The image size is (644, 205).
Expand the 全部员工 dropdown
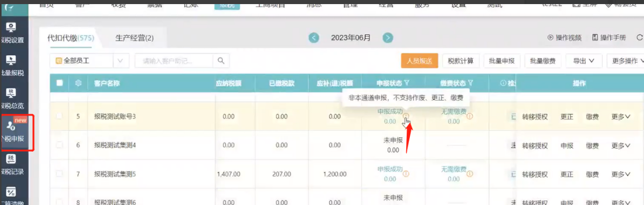(120, 60)
